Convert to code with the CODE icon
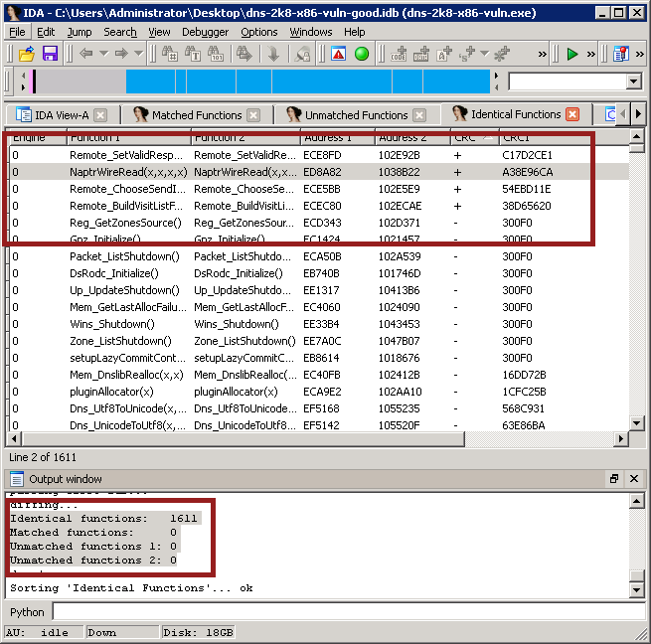Viewport: 651px width, 644px height. click(399, 54)
